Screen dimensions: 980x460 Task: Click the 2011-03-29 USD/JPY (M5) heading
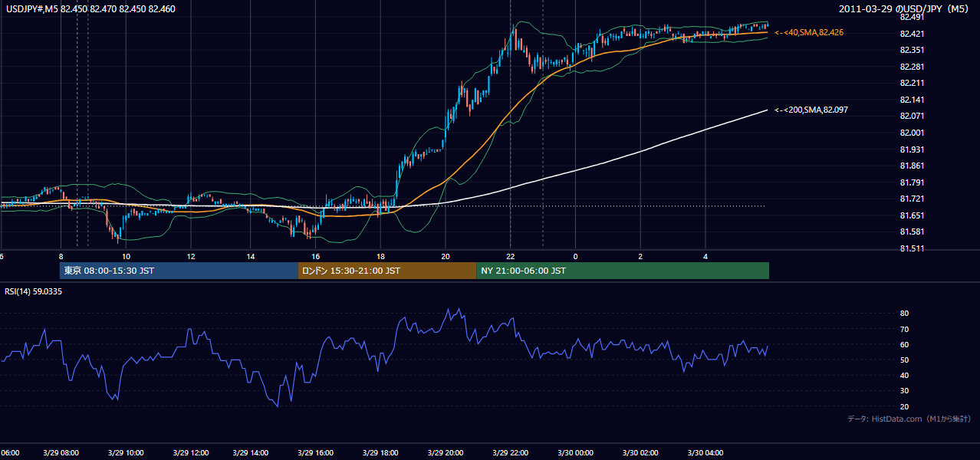905,9
